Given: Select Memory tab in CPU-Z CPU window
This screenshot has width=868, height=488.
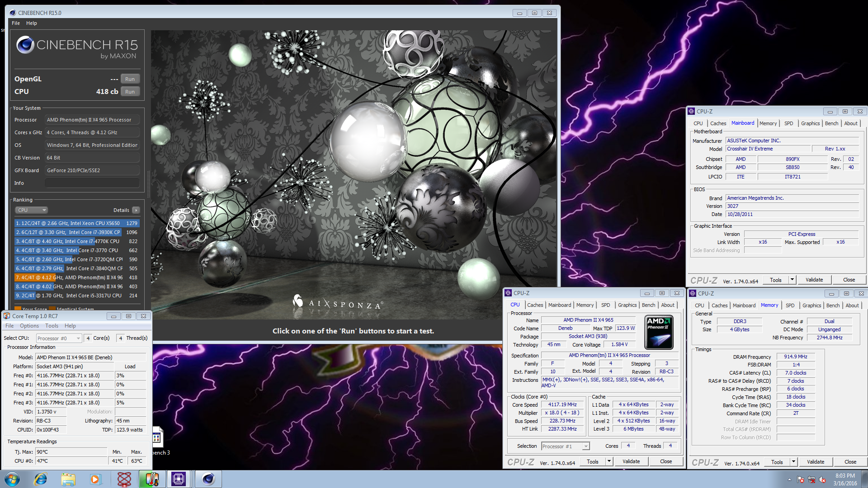Looking at the screenshot, I should 585,305.
